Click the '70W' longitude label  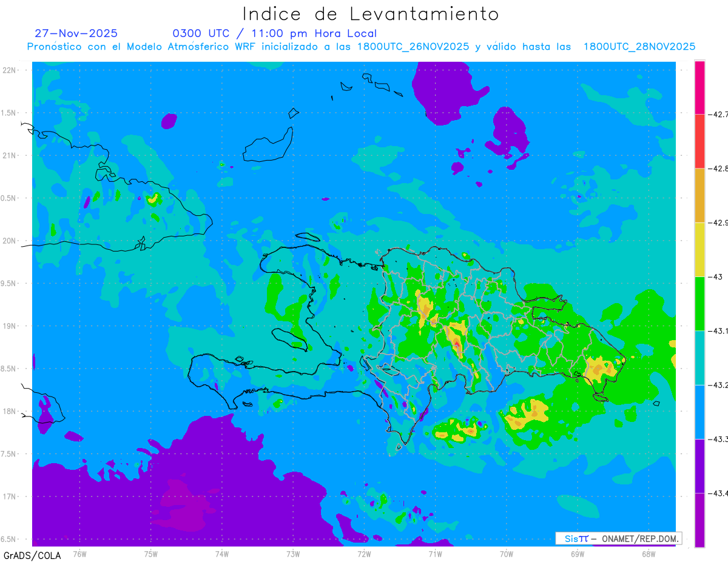click(x=507, y=554)
